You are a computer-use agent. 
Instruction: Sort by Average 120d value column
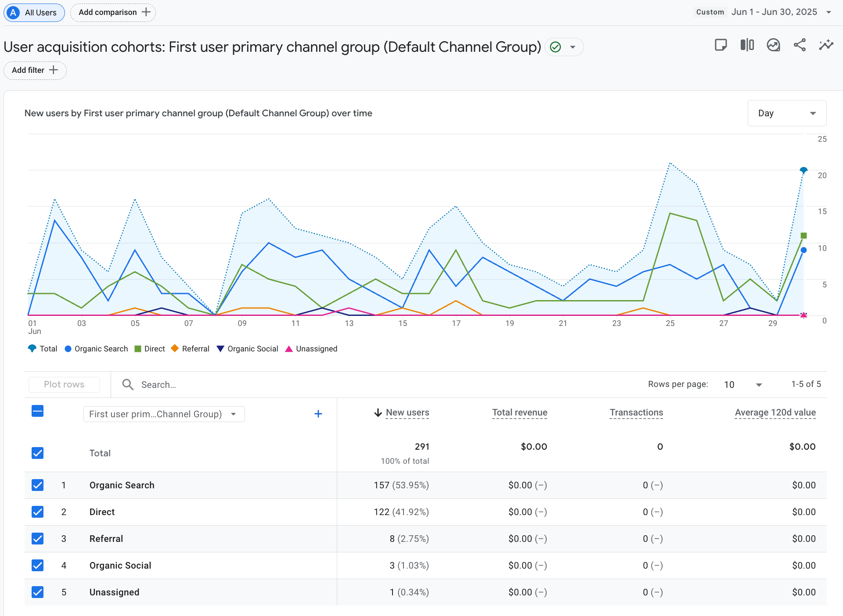pyautogui.click(x=775, y=412)
